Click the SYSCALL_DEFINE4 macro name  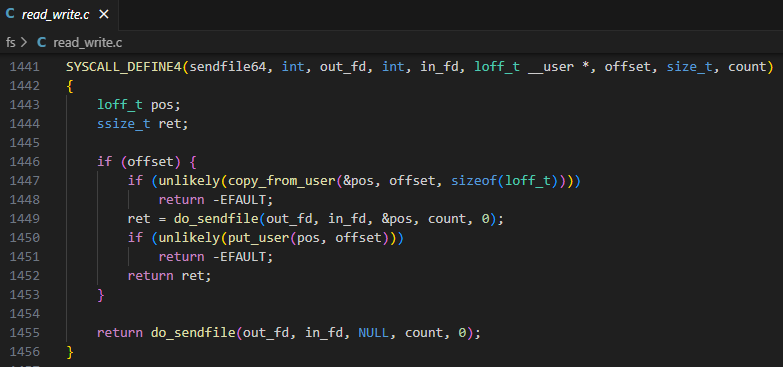124,66
